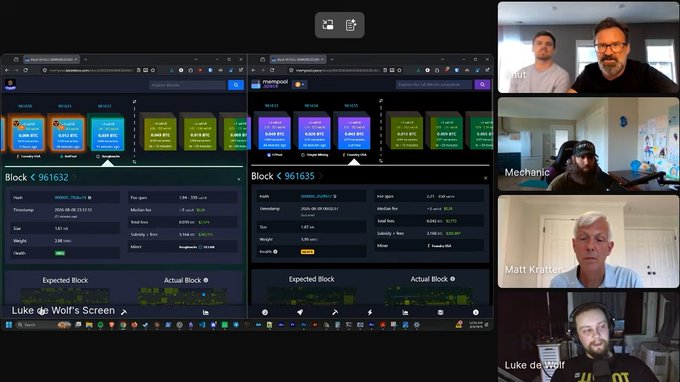Open new tab in right browser
The width and height of the screenshot is (680, 382).
(x=332, y=59)
